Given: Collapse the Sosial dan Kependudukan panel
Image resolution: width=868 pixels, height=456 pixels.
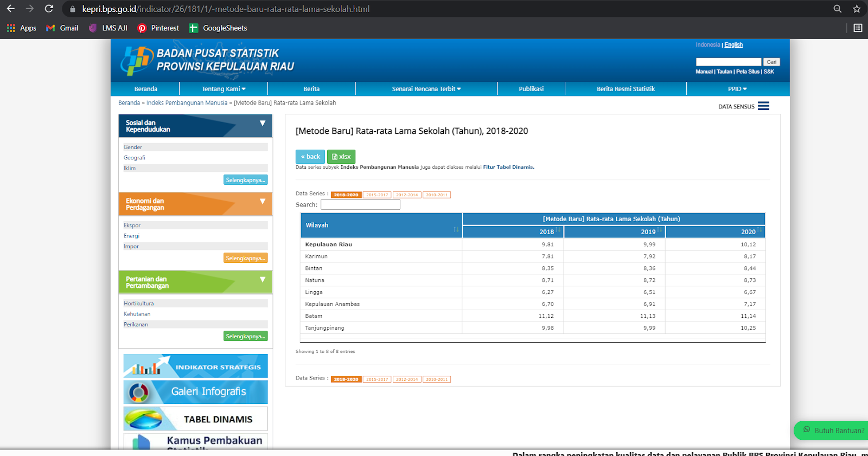Looking at the screenshot, I should point(263,124).
